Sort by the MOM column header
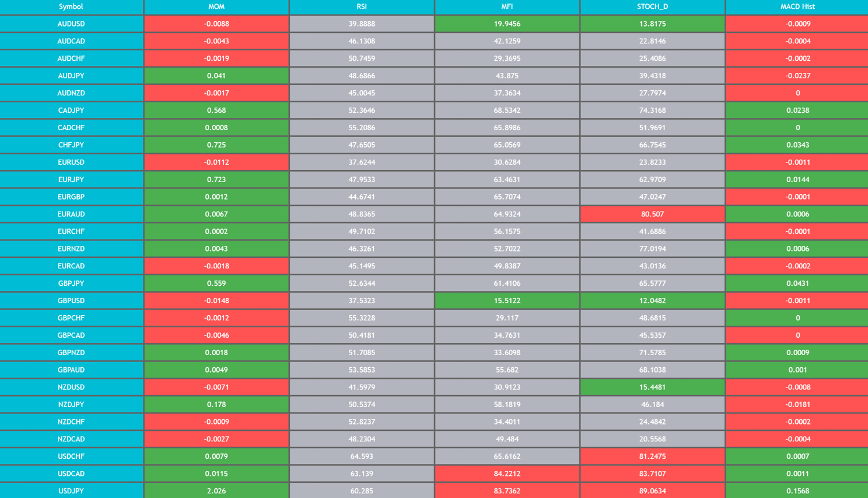 tap(216, 7)
